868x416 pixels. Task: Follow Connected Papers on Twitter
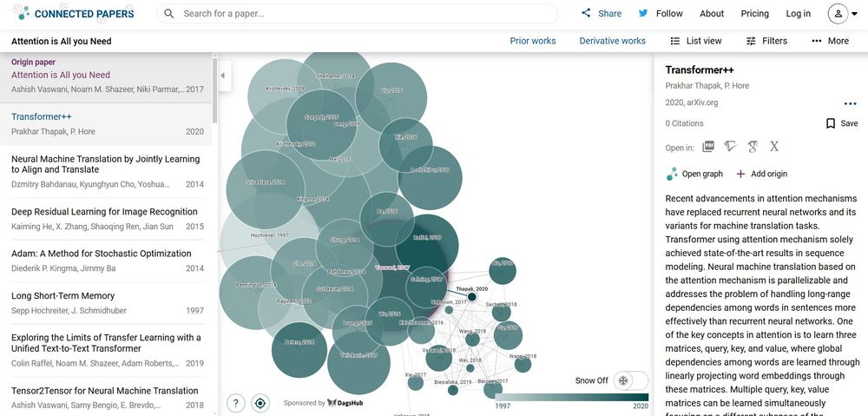(660, 13)
